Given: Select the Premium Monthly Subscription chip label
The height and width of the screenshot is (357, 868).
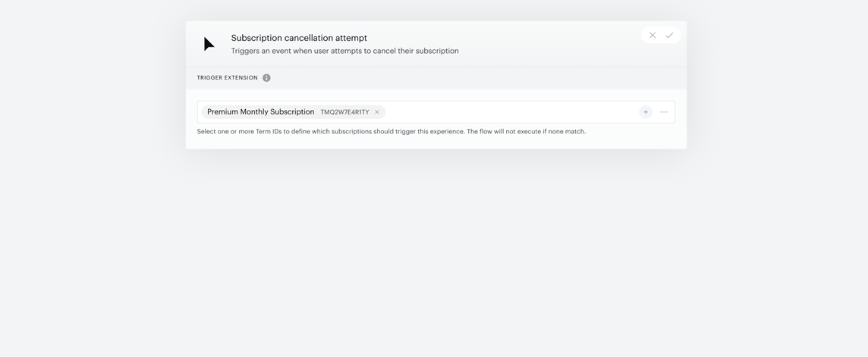Looking at the screenshot, I should [x=261, y=111].
